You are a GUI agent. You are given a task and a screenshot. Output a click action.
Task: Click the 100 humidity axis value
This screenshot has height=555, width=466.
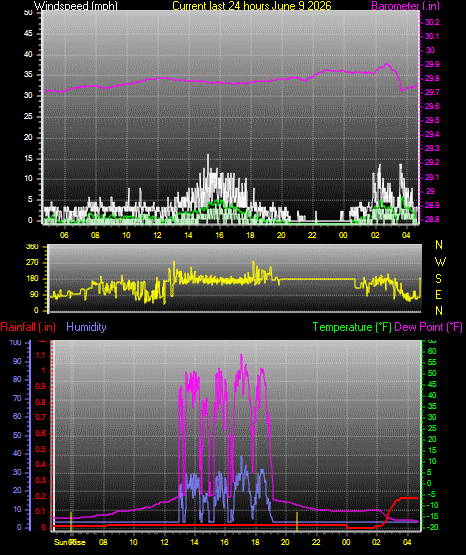click(x=16, y=343)
